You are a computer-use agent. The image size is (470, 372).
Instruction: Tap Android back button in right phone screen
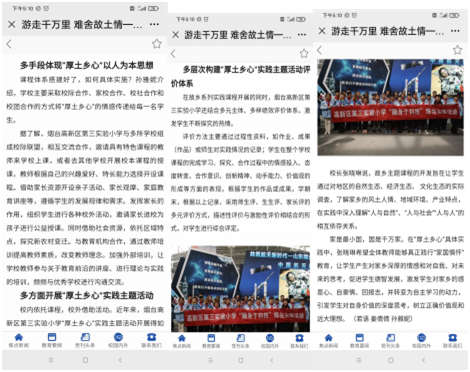coord(423,360)
